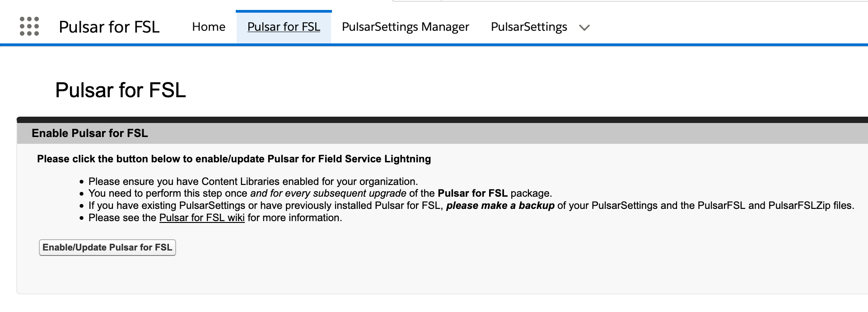The image size is (868, 312).
Task: Select the Home navigation tab
Action: 208,27
